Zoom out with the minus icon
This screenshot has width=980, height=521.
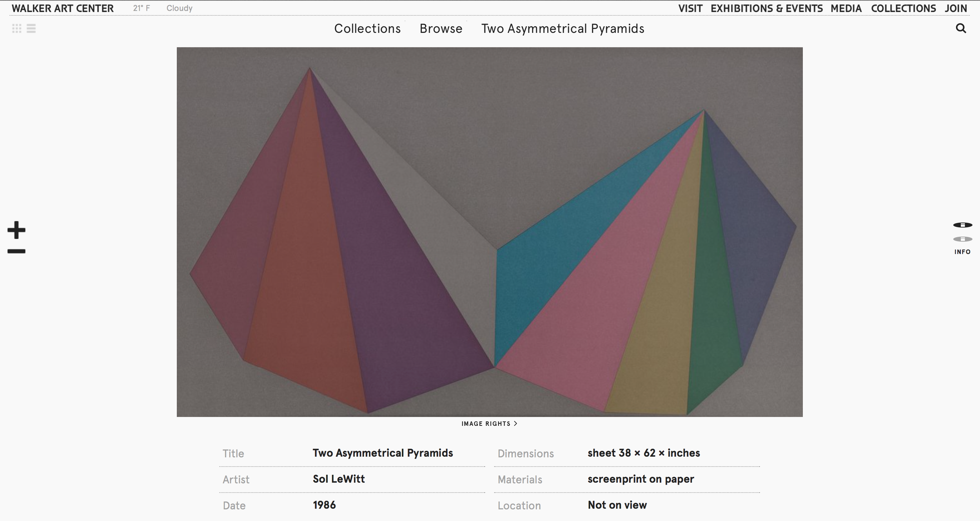pos(16,251)
